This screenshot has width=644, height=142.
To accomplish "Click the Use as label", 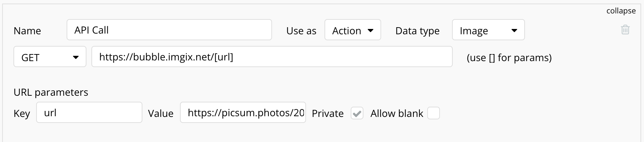I will click(301, 31).
